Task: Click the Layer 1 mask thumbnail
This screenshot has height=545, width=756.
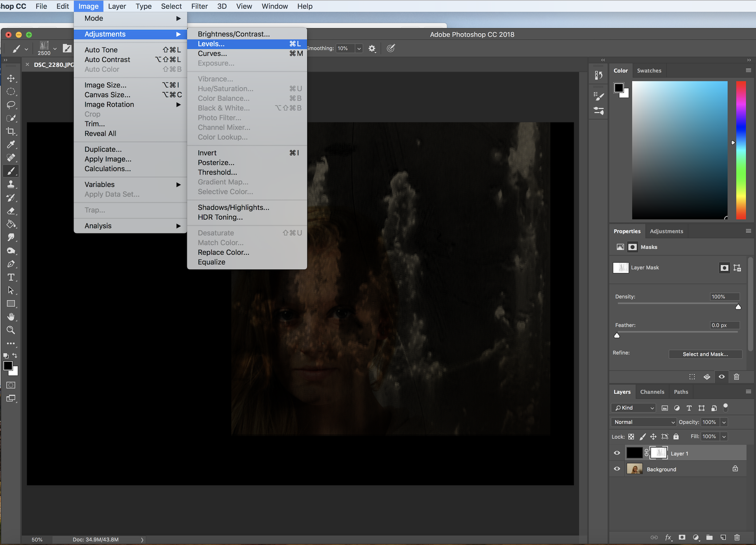Action: pos(659,453)
